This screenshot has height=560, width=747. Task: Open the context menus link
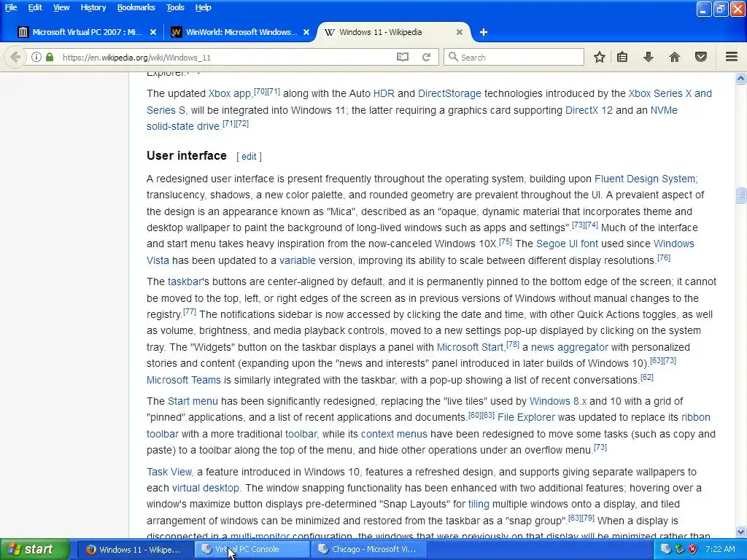(394, 435)
